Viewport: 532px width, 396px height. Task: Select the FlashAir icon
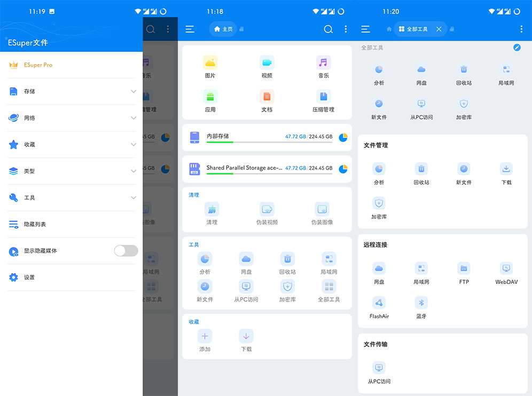(x=379, y=303)
